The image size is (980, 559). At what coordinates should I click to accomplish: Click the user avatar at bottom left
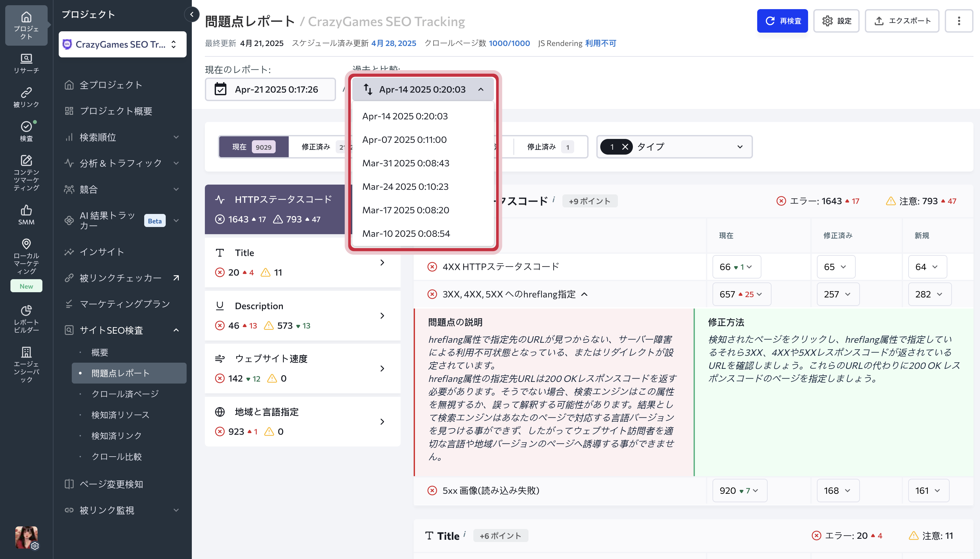tap(26, 537)
